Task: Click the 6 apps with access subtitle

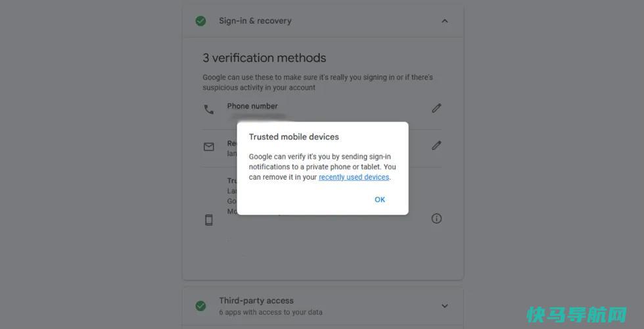Action: (x=271, y=312)
